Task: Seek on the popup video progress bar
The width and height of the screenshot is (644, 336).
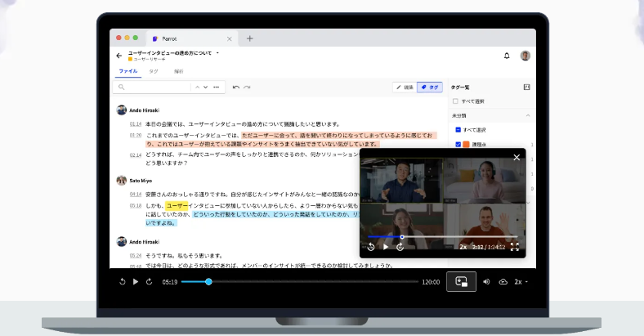Action: click(442, 237)
